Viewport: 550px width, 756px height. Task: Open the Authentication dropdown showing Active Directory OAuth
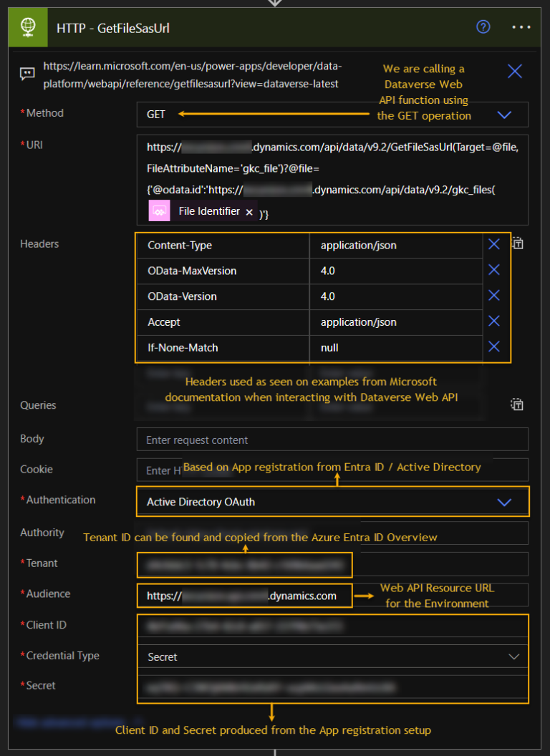[504, 501]
